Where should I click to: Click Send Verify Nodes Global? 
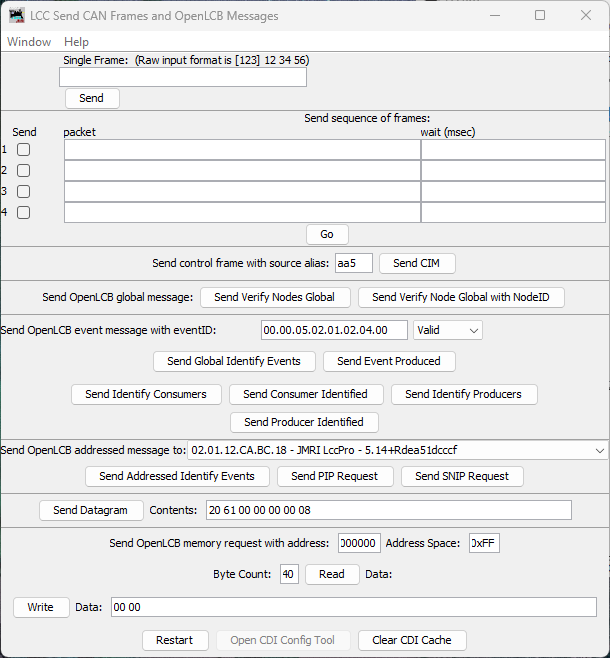[x=275, y=297]
